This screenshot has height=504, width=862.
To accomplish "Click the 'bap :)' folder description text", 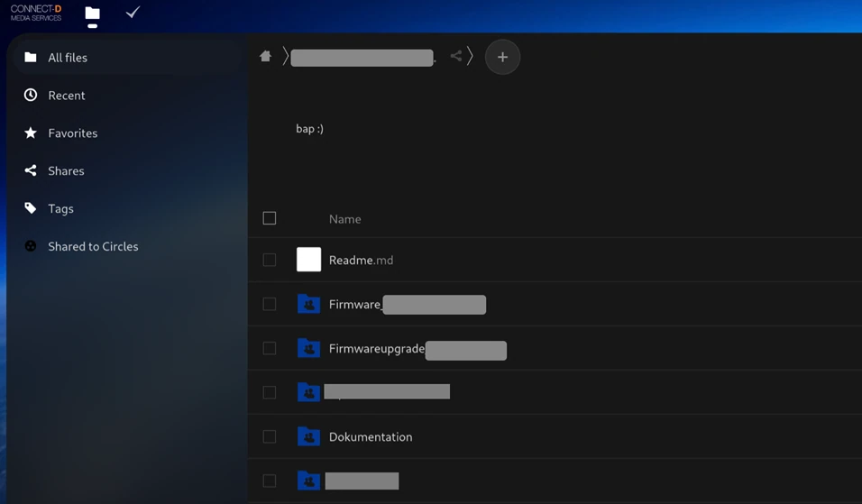I will pos(309,129).
